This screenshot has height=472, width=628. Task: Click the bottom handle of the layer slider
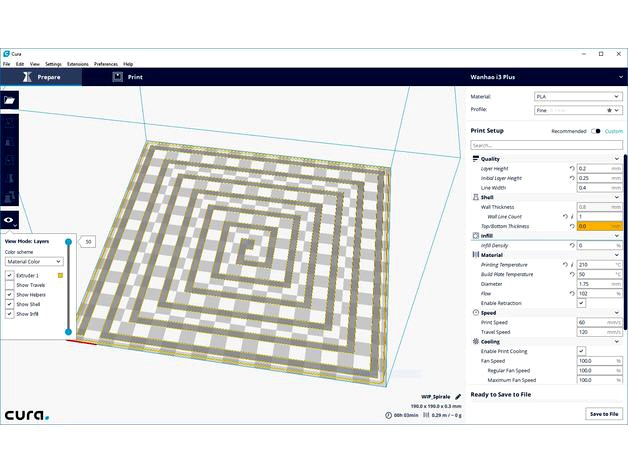pos(68,332)
